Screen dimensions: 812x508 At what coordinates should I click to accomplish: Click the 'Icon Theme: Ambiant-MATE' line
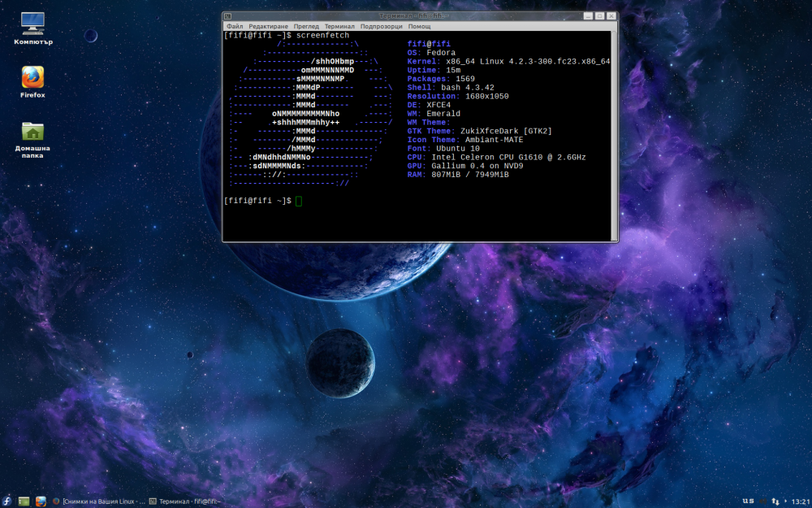(x=465, y=140)
